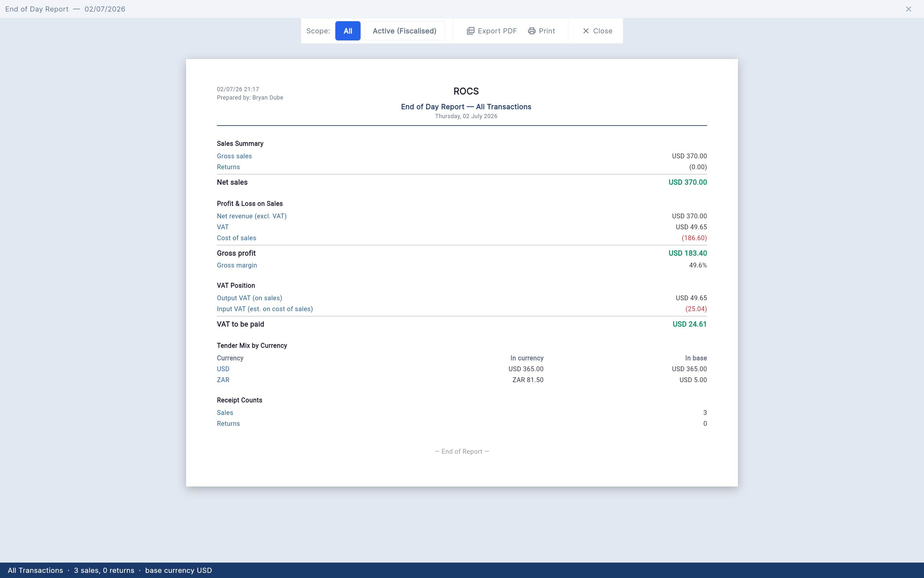This screenshot has width=924, height=578.
Task: Switch scope to Active (Fiscalised)
Action: point(404,31)
